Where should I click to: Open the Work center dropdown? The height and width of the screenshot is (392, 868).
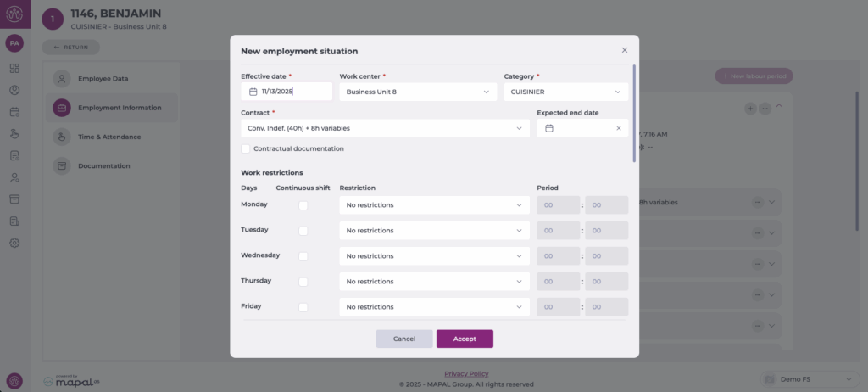418,92
